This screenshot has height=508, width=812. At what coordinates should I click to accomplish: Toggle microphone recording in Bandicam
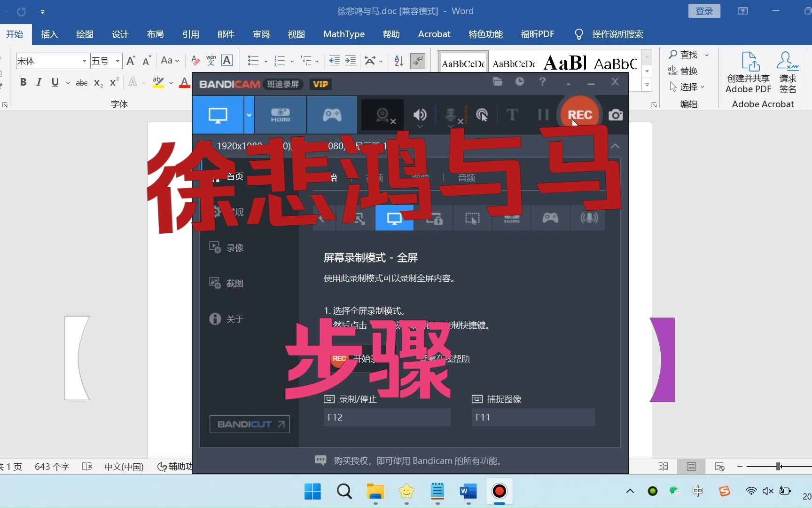tap(451, 115)
